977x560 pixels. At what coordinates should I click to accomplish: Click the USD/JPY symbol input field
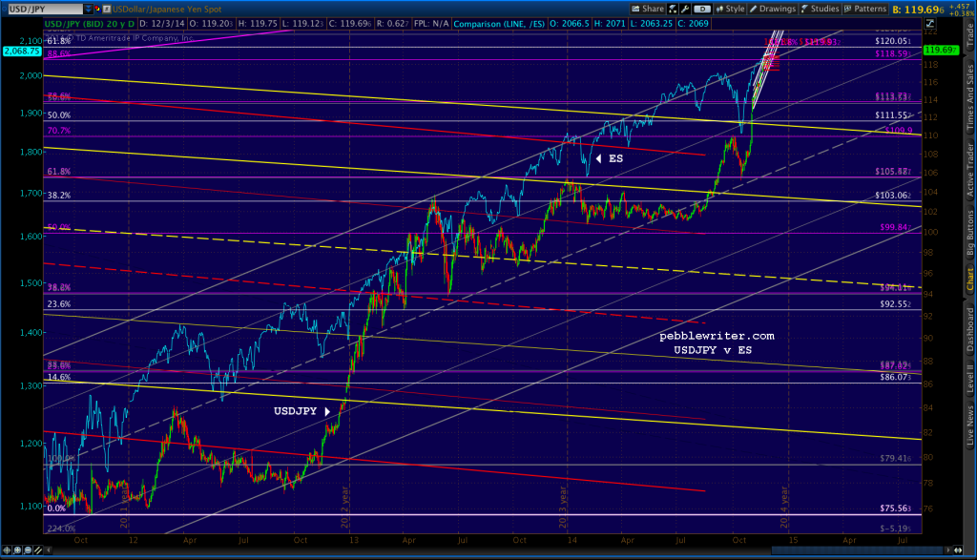click(46, 9)
